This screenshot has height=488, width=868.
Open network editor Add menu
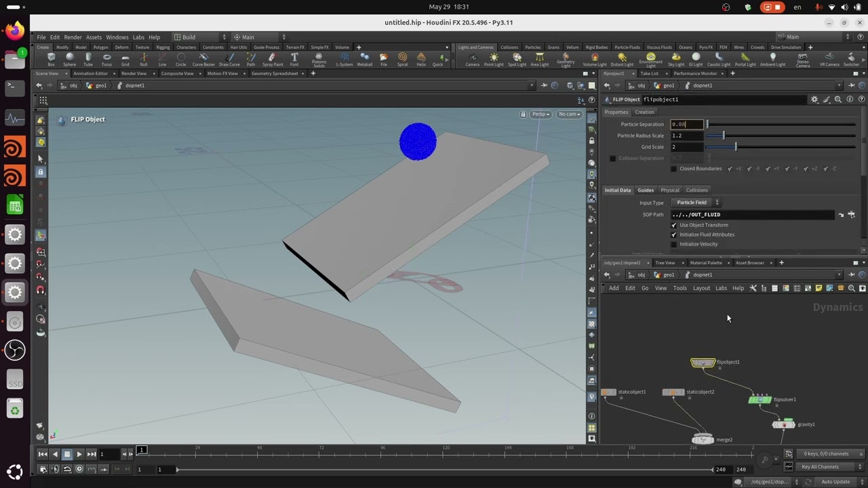point(614,288)
